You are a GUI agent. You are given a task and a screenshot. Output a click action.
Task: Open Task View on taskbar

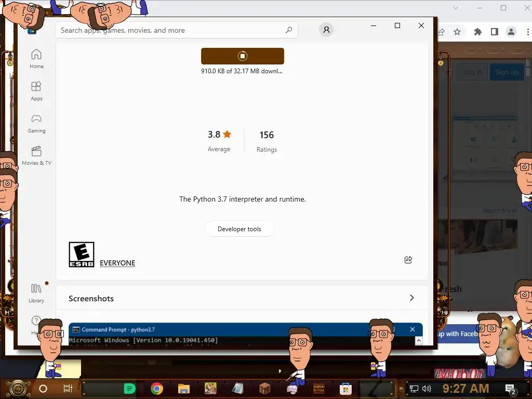[68, 389]
